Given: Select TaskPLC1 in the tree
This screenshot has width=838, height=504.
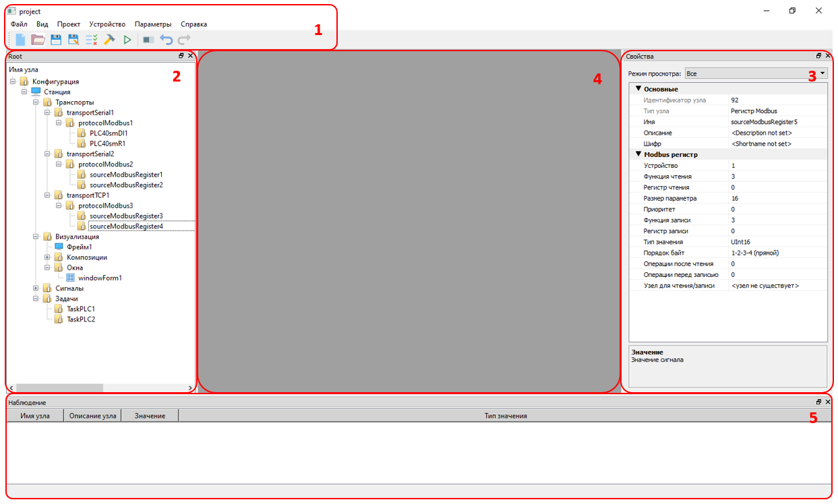Looking at the screenshot, I should tap(81, 309).
